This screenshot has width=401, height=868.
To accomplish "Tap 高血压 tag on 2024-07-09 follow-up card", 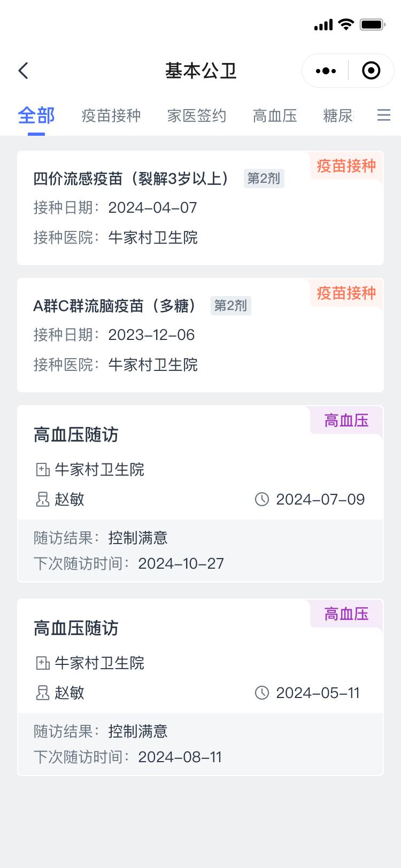I will (x=346, y=421).
